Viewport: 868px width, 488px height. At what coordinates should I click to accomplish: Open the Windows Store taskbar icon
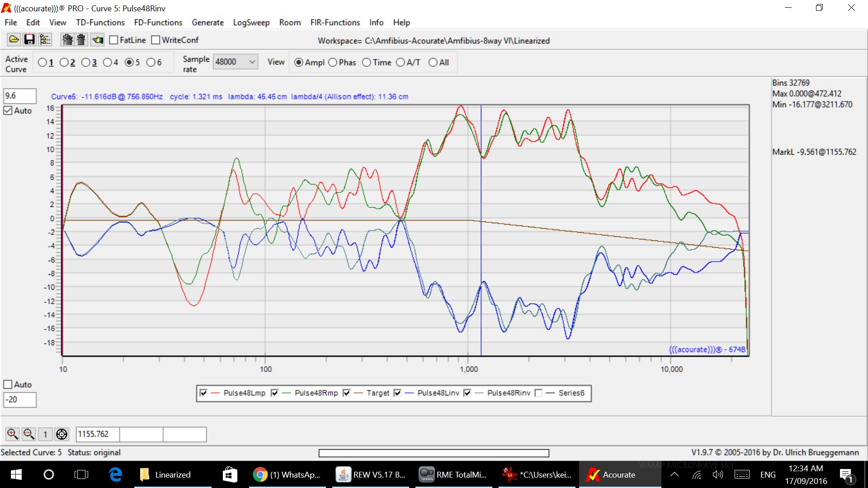tap(230, 474)
